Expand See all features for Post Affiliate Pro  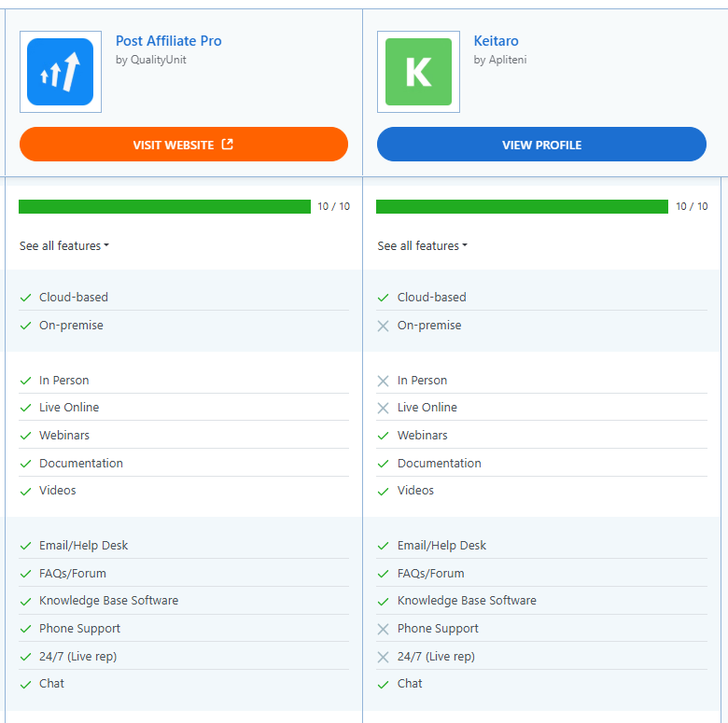64,246
